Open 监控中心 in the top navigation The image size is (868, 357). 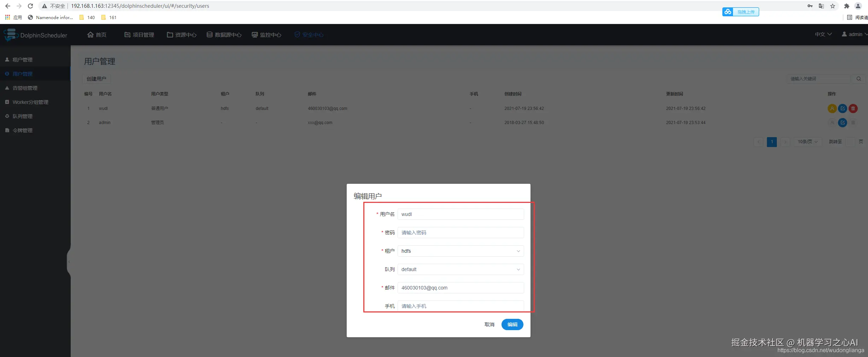266,35
